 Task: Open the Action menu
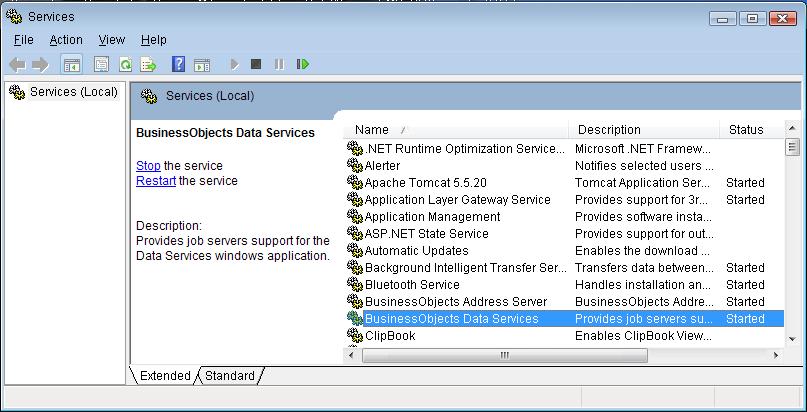66,40
